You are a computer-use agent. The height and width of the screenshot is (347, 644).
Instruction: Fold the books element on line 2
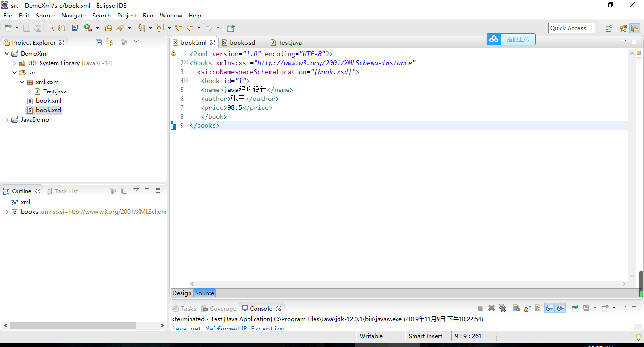[186, 62]
